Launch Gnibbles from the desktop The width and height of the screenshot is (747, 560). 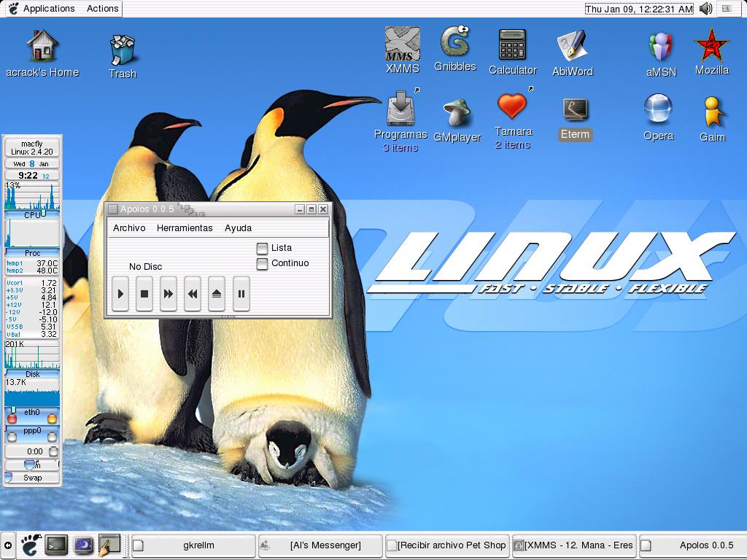tap(454, 42)
